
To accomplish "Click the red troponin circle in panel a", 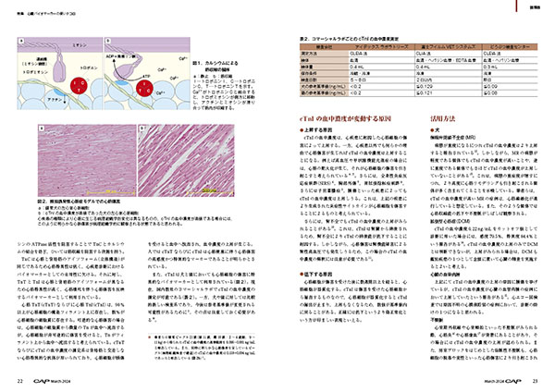I will click(x=79, y=86).
